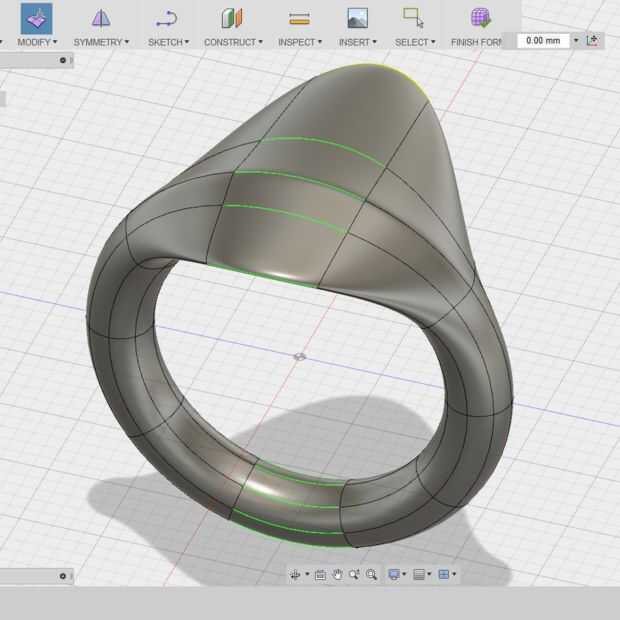Open the Viewports dropdown arrow
This screenshot has width=620, height=620.
tap(454, 574)
